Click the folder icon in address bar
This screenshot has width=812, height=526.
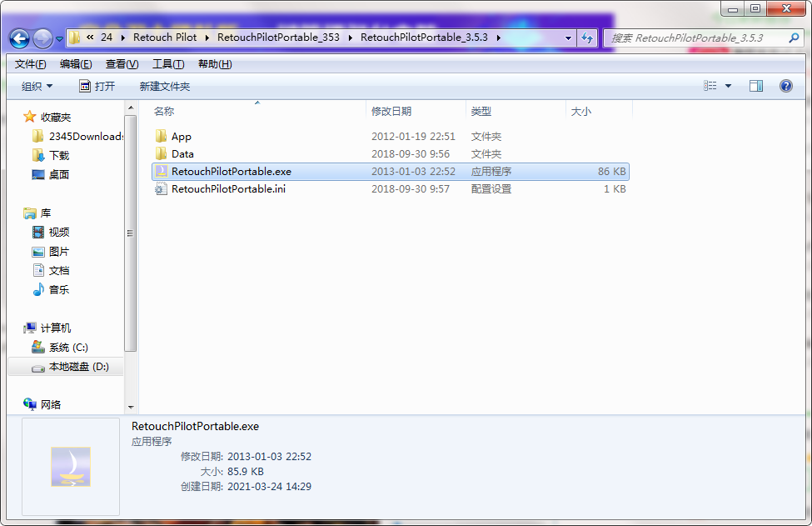point(75,38)
